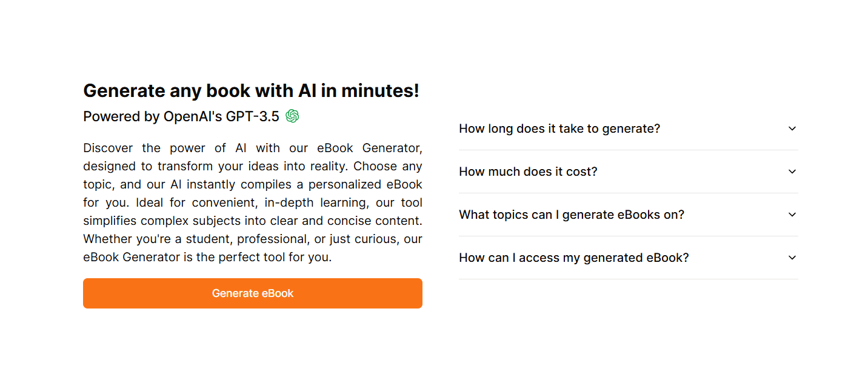Open chevron beside "How can I access" question
This screenshot has height=377, width=868.
(x=792, y=258)
